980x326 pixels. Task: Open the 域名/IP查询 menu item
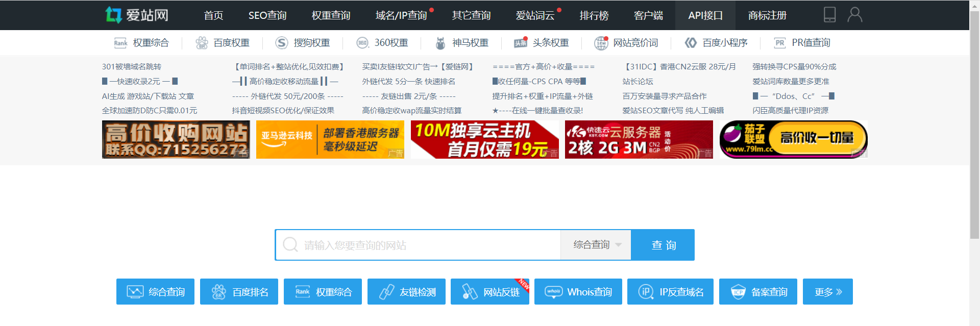(x=401, y=15)
